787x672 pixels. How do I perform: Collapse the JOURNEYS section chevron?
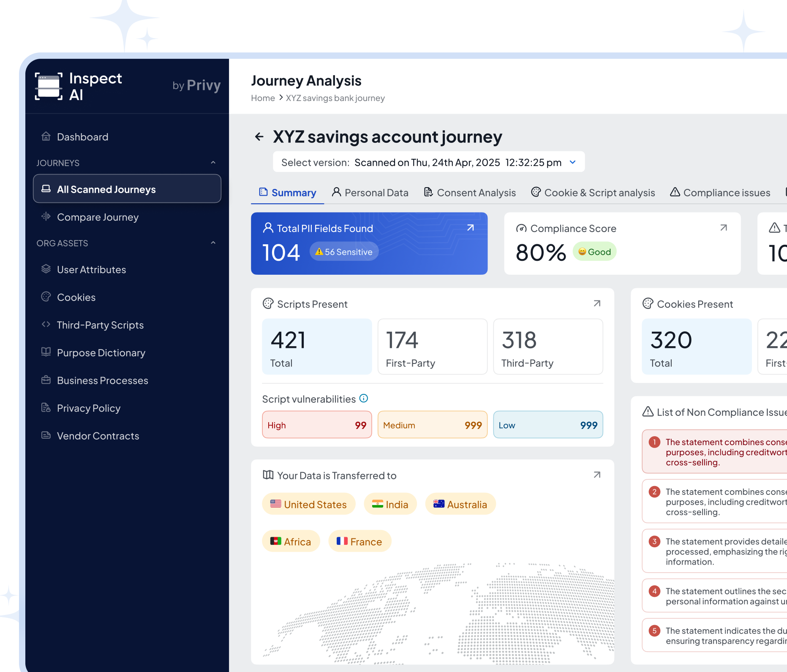click(x=213, y=163)
